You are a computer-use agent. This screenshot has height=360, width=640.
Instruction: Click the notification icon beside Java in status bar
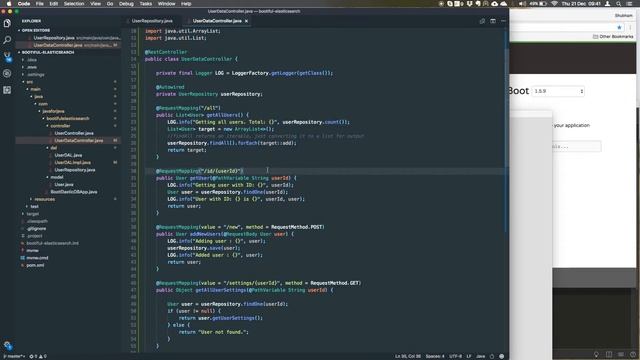(492, 356)
